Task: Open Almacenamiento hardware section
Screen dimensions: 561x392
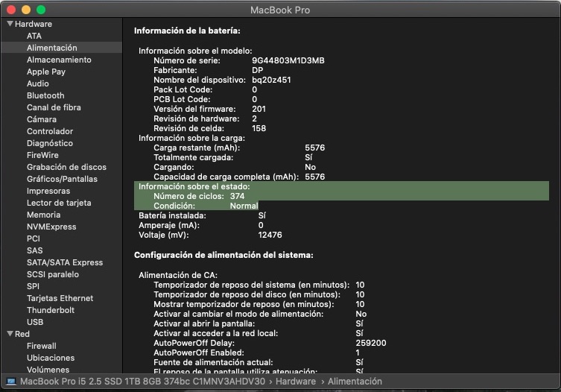Action: pos(59,60)
